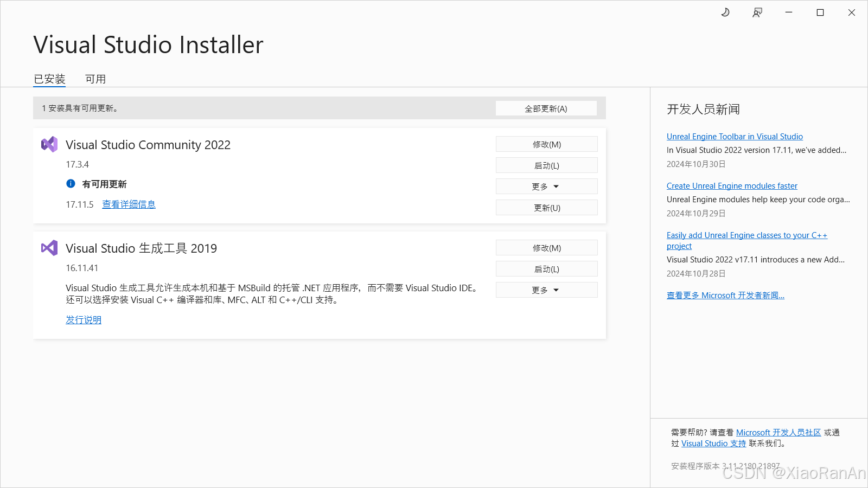Open Unreal Engine Toolbar in Visual Studio article
Viewport: 868px width, 488px height.
[x=735, y=137]
